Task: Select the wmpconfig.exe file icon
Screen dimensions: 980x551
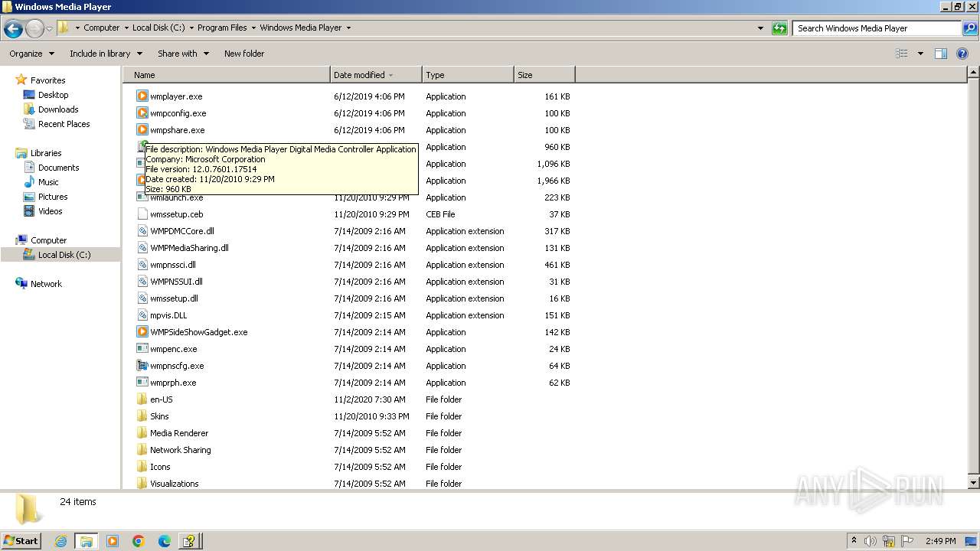Action: point(142,113)
